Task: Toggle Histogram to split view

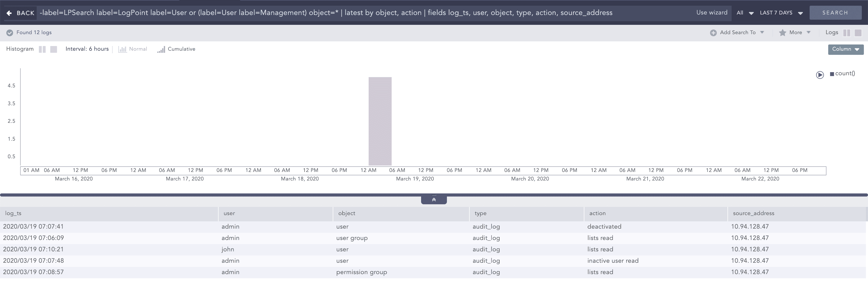Action: pyautogui.click(x=42, y=49)
